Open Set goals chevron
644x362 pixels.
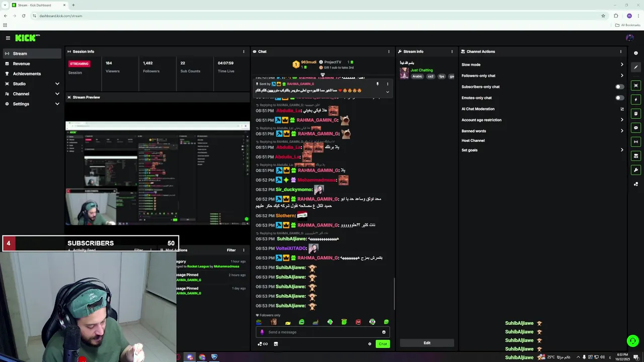(622, 150)
